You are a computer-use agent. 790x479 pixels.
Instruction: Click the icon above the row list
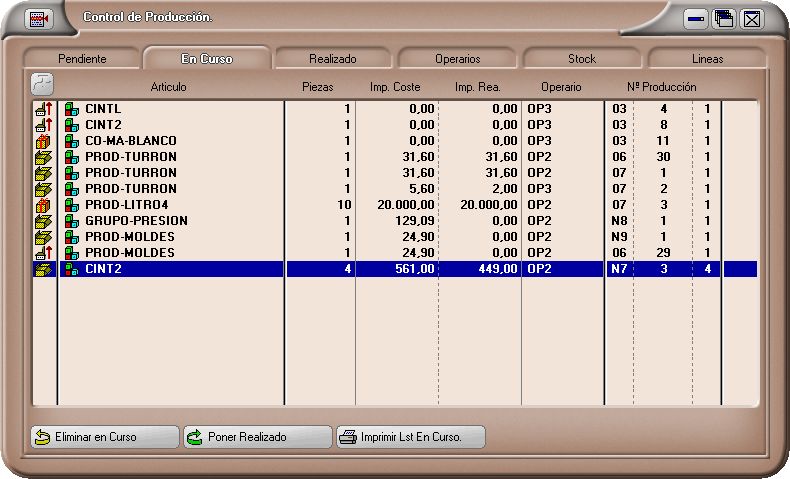tap(43, 85)
